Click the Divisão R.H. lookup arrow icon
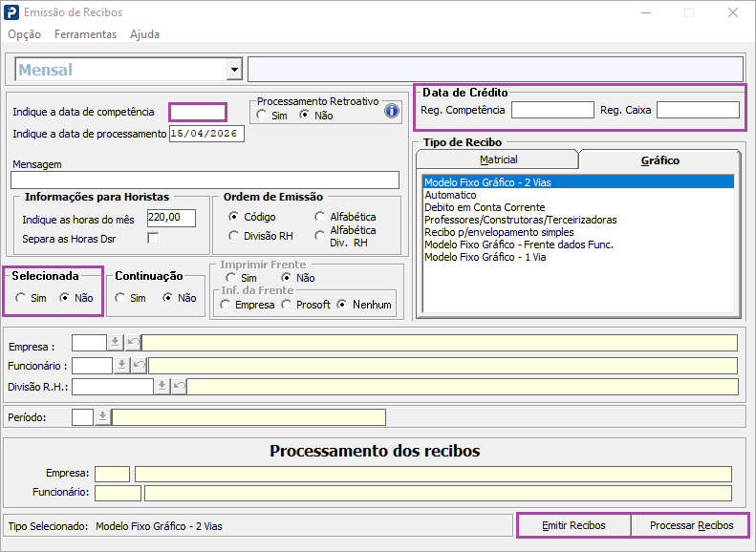This screenshot has width=756, height=552. tap(162, 386)
